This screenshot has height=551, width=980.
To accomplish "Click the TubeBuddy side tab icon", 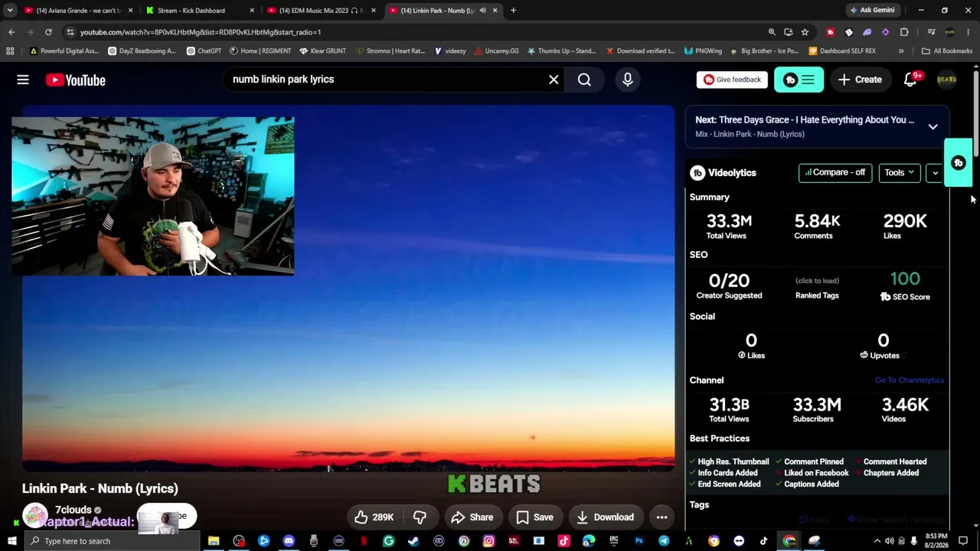I will point(958,163).
